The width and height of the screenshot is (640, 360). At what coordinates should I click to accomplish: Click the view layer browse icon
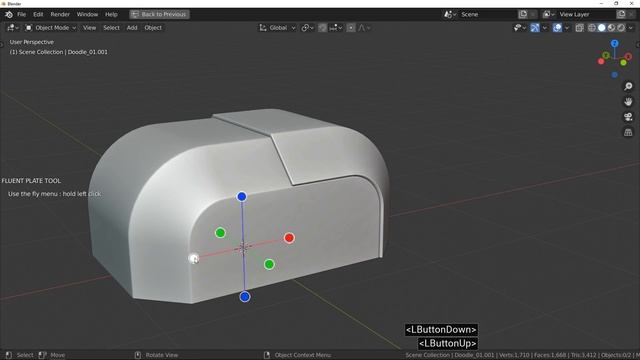tap(549, 14)
